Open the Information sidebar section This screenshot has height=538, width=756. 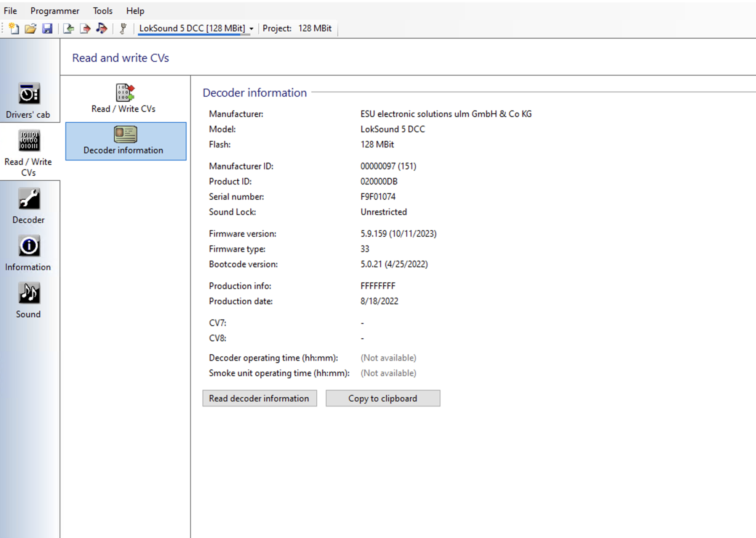(x=28, y=253)
